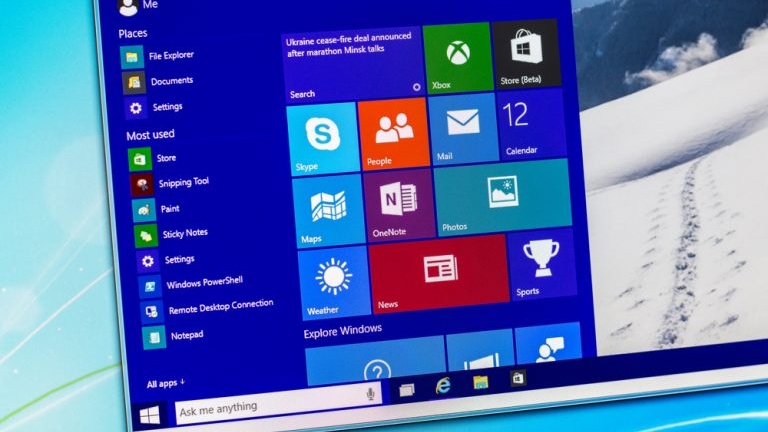Open Internet Explorer from the taskbar
The height and width of the screenshot is (432, 768).
(x=443, y=386)
